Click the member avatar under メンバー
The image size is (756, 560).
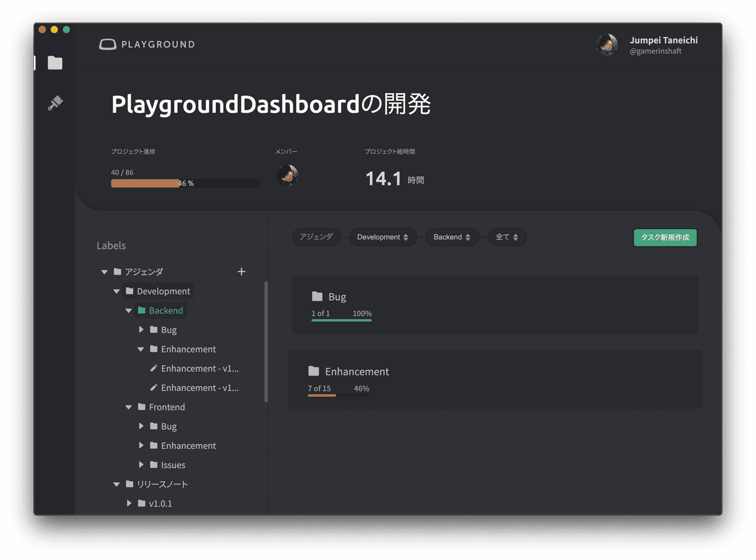287,175
